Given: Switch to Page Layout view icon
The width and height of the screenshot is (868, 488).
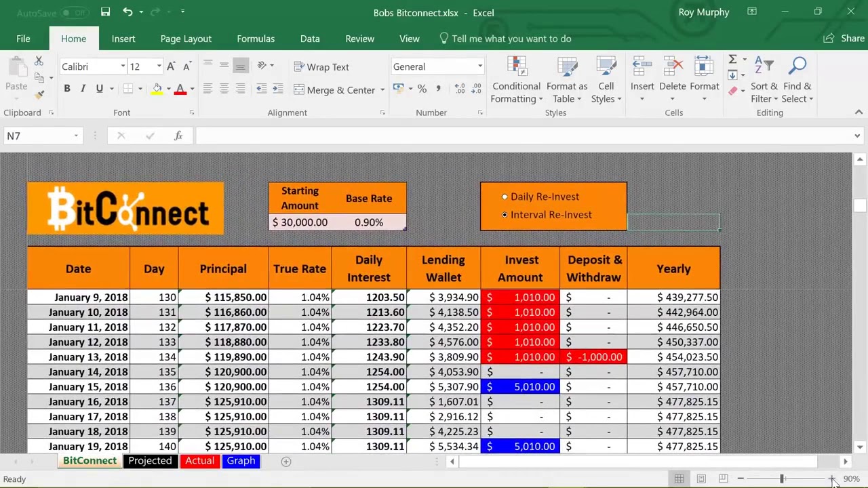Looking at the screenshot, I should pyautogui.click(x=701, y=479).
